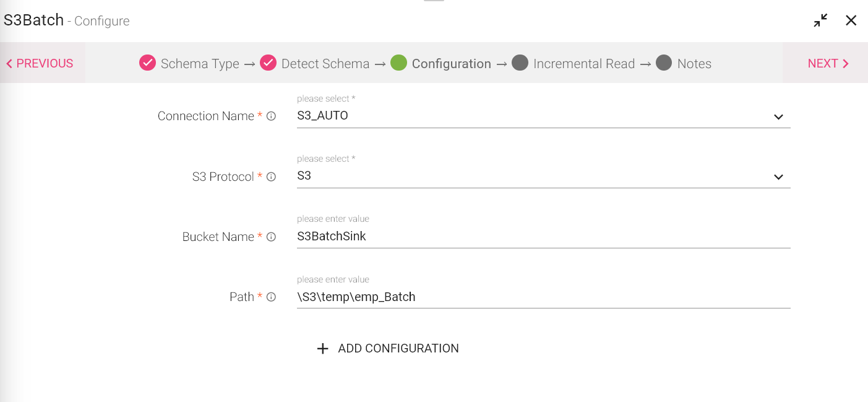The image size is (868, 402).
Task: Click the plus icon for Add Configuration
Action: click(322, 349)
